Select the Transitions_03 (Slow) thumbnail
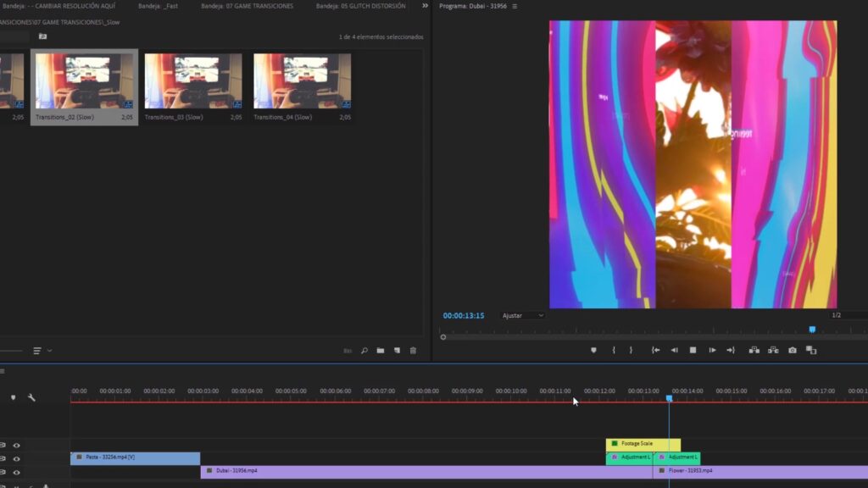 pos(192,87)
